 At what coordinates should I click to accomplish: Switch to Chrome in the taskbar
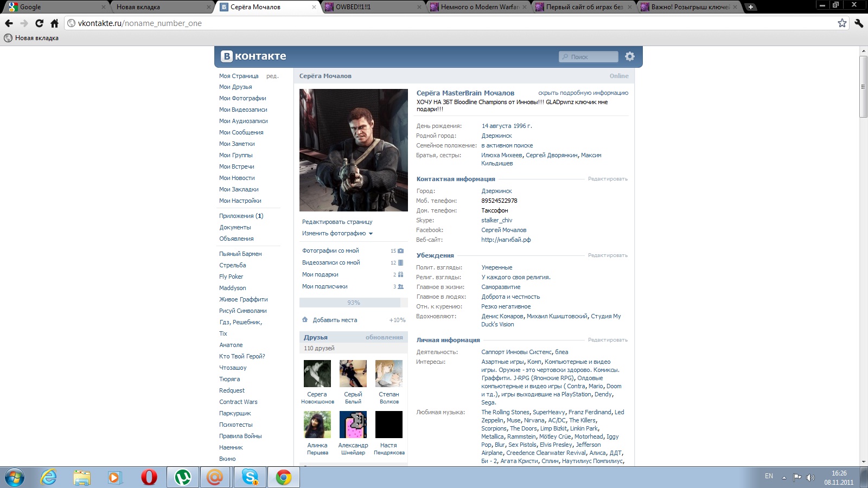(283, 478)
